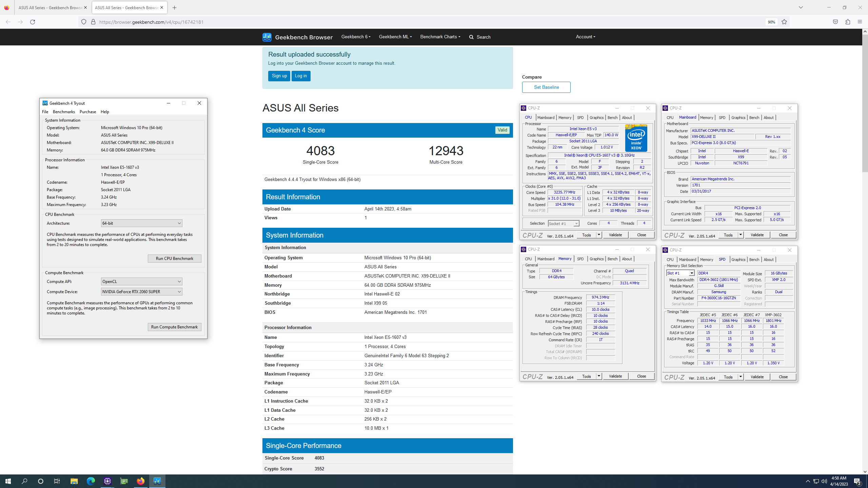This screenshot has width=868, height=488.
Task: Open the Socket #1 selection dropdown
Action: coord(564,223)
